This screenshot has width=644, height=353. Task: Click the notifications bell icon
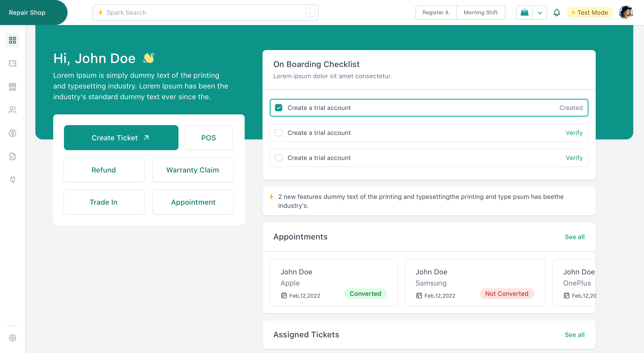pyautogui.click(x=557, y=13)
